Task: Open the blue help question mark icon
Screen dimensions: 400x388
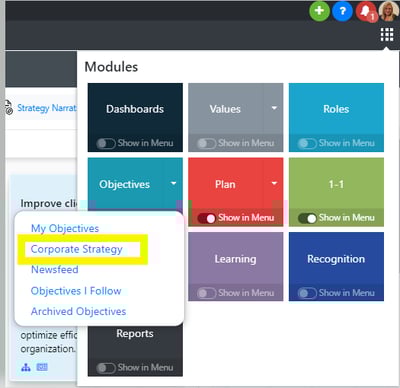Action: click(342, 11)
